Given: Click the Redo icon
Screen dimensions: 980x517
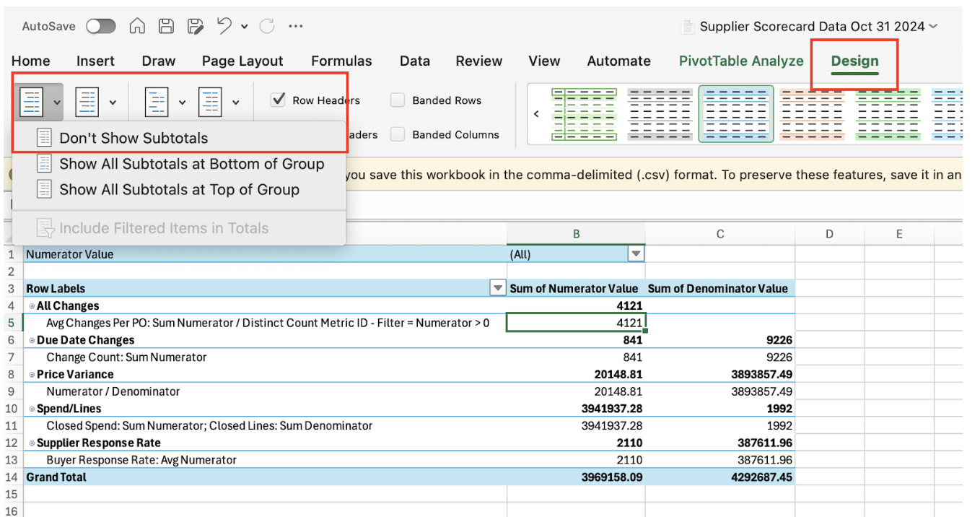Looking at the screenshot, I should (267, 27).
